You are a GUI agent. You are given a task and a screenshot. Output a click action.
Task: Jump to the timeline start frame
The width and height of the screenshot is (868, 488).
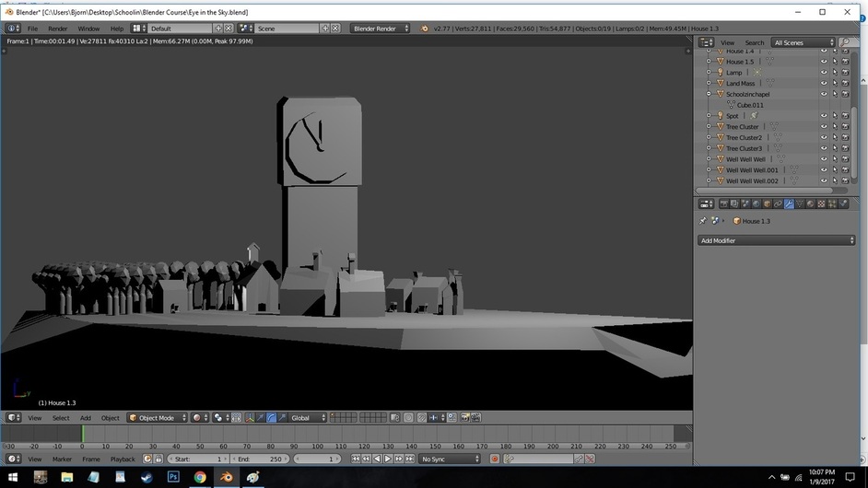[x=356, y=459]
